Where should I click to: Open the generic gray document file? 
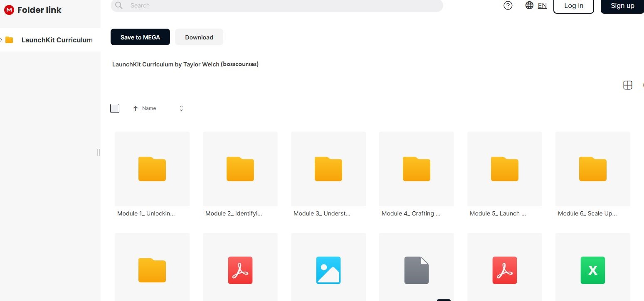coord(416,270)
